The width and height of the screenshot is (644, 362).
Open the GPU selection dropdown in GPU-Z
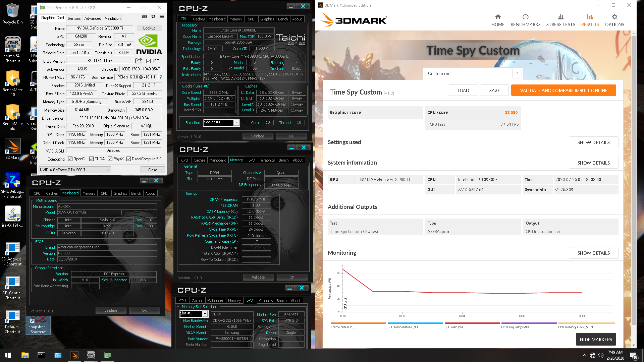tap(74, 170)
